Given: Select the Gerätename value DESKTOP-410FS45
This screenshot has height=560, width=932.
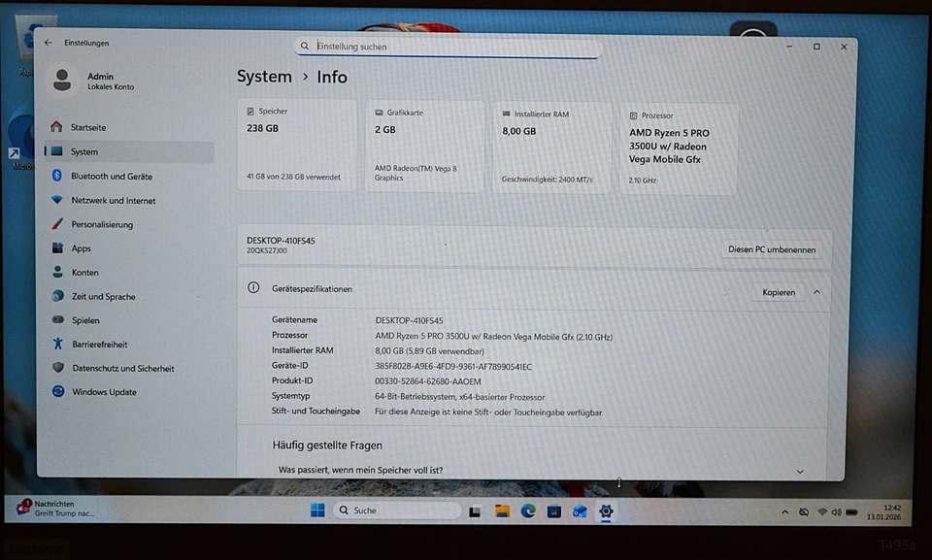Looking at the screenshot, I should click(x=409, y=320).
